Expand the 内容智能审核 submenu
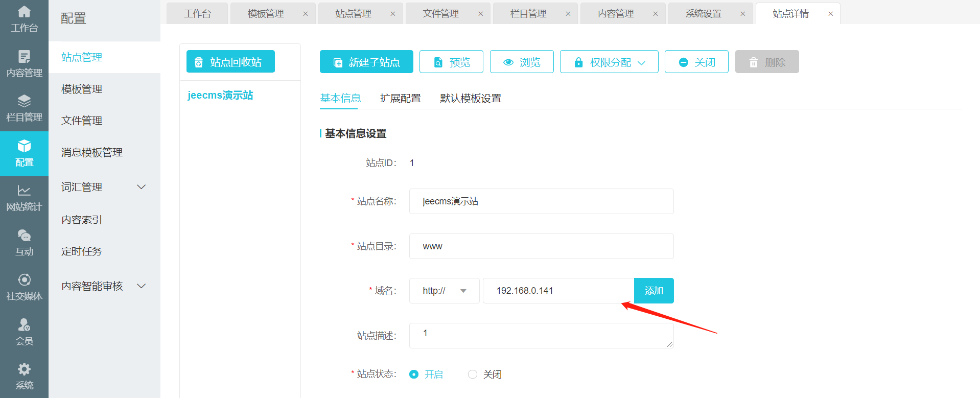The width and height of the screenshot is (980, 398). coord(142,286)
